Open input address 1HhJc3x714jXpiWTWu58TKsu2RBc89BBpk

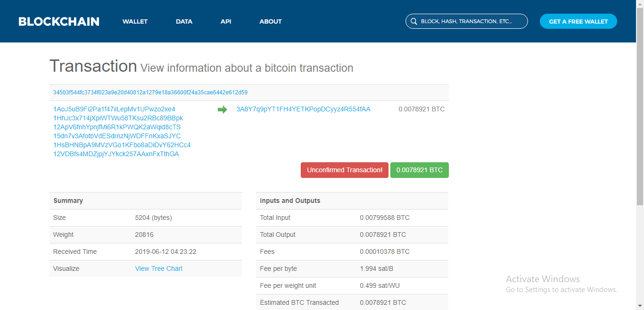[x=118, y=118]
